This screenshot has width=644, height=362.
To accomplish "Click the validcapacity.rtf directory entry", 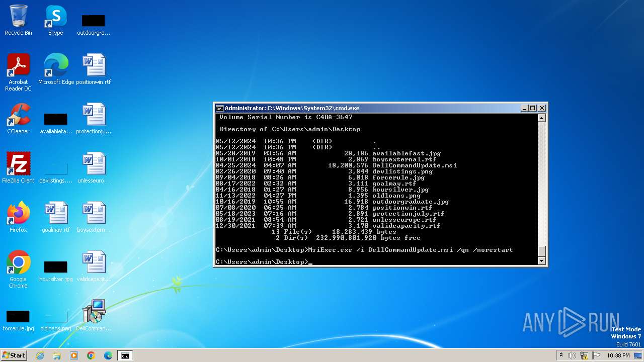I will point(328,226).
